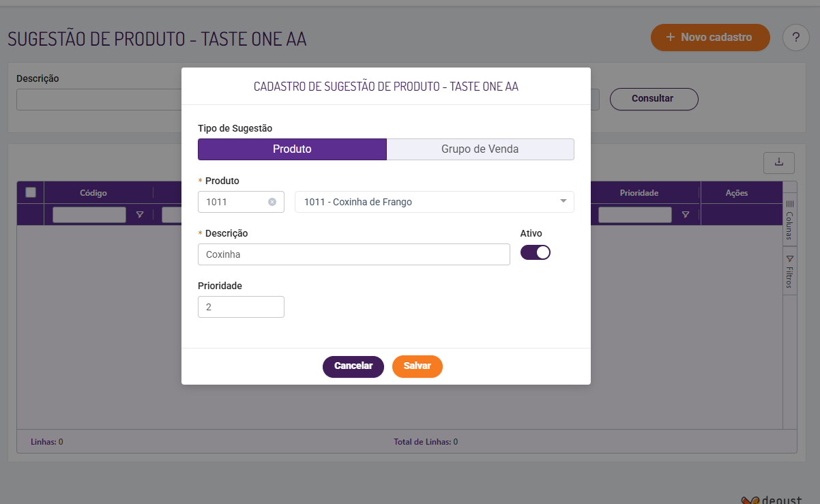Viewport: 820px width, 504px height.
Task: Focus the Prioridade input in dialog
Action: [x=241, y=307]
